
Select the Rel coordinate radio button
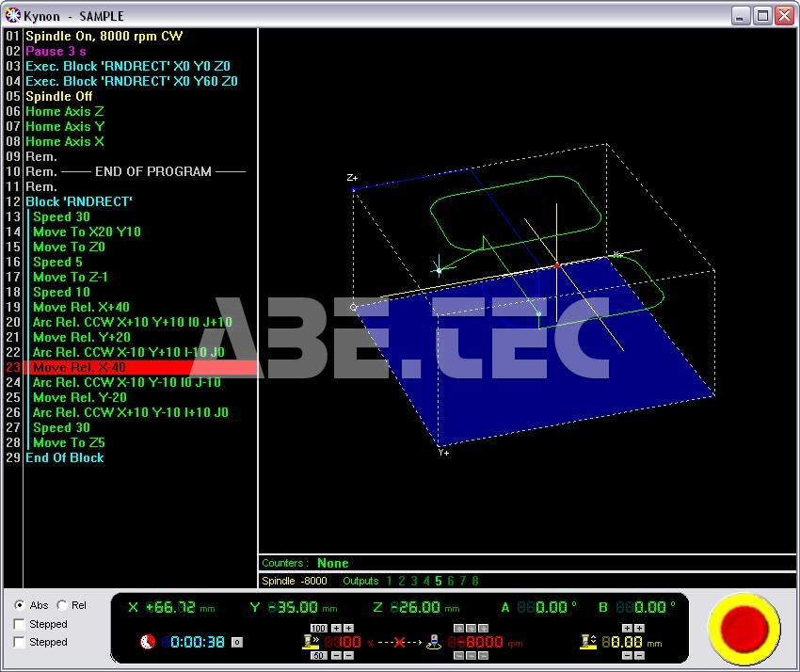tap(62, 605)
